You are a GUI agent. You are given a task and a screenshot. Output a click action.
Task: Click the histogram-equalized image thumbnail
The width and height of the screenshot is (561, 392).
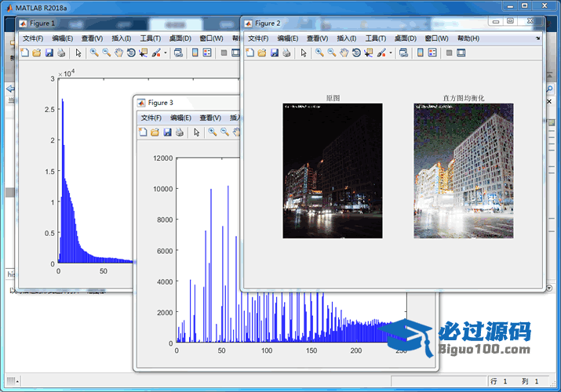point(464,170)
